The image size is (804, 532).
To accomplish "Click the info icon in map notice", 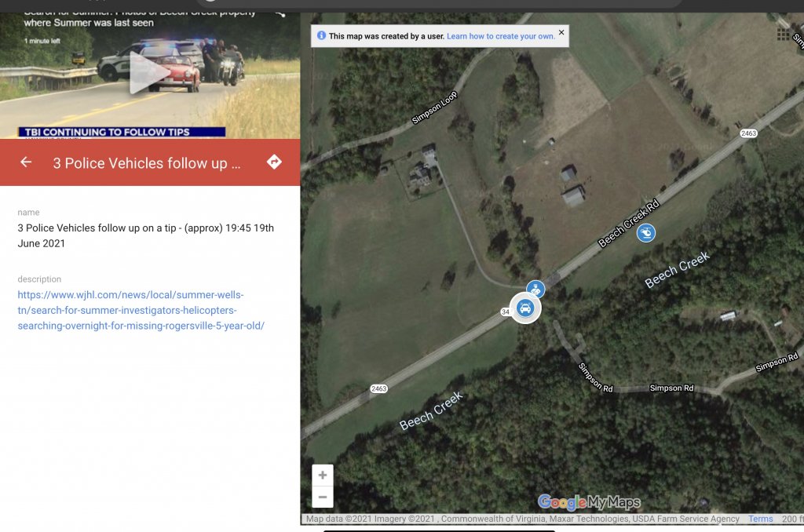I will [321, 35].
